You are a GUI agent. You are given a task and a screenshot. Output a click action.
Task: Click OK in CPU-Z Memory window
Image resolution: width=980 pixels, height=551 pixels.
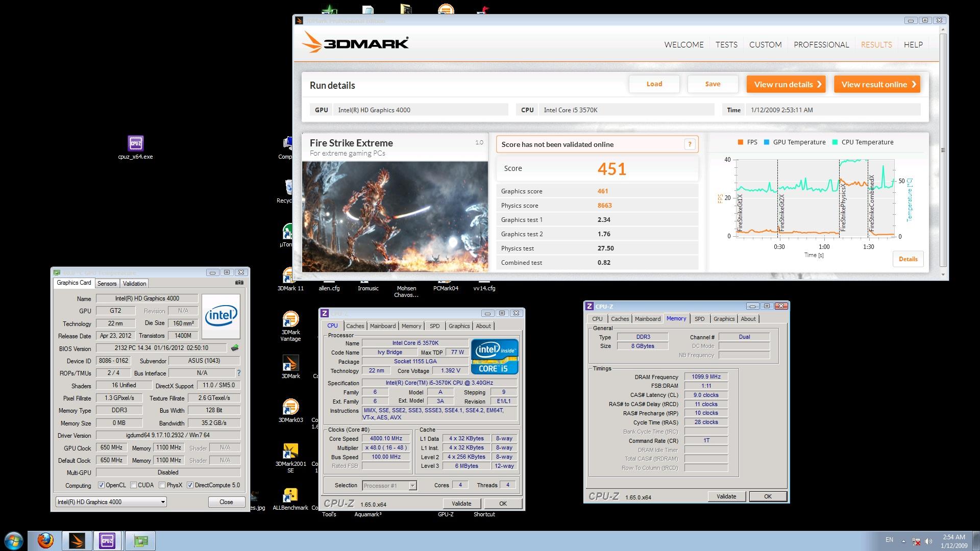[768, 496]
